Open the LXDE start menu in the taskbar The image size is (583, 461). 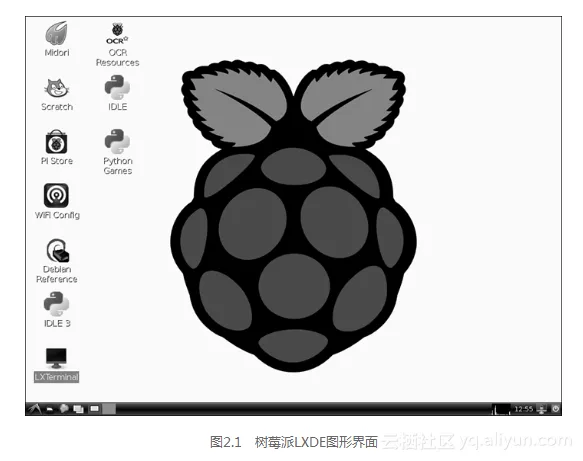[34, 409]
